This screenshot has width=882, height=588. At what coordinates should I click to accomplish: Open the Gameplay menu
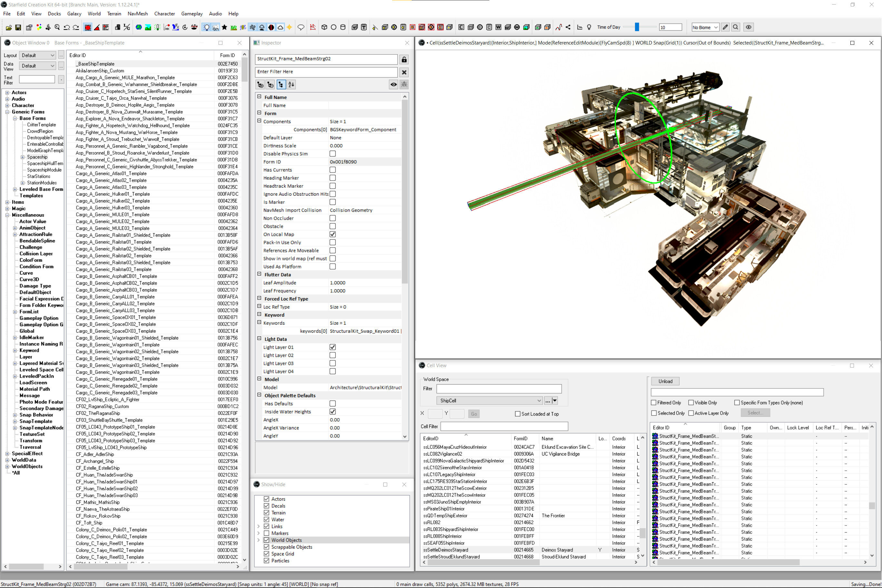point(192,14)
